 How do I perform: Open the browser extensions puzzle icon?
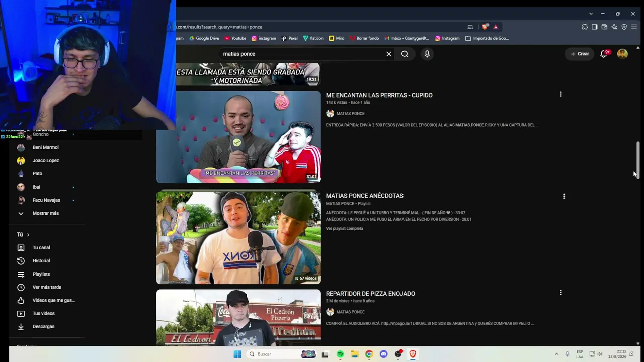click(x=585, y=27)
